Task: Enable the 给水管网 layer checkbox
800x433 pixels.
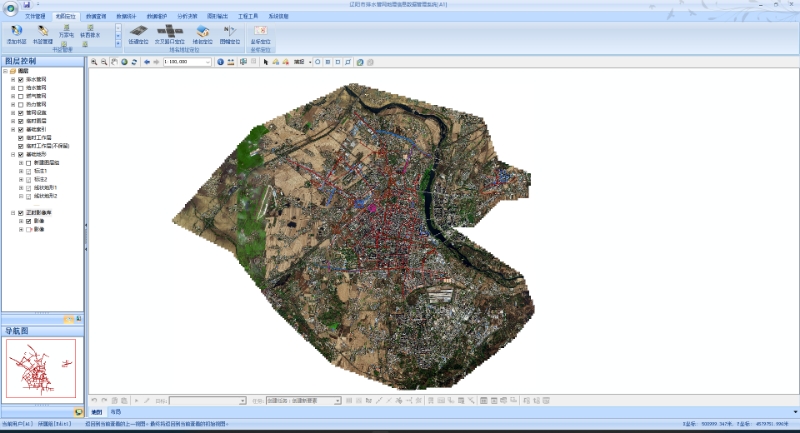Action: [21, 88]
